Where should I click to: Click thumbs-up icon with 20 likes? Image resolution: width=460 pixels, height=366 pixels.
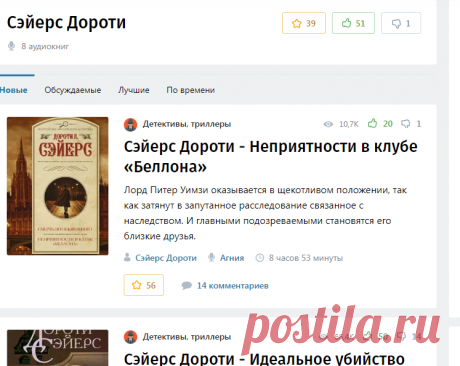point(372,123)
